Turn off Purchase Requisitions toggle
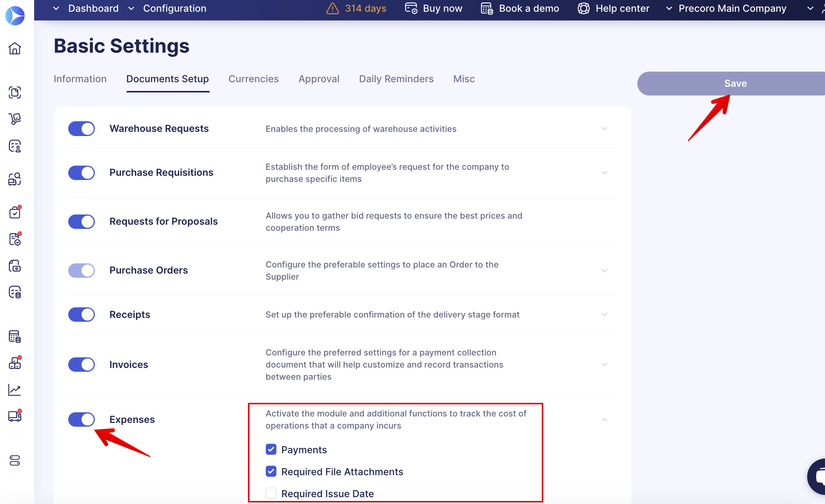825x504 pixels. 82,172
